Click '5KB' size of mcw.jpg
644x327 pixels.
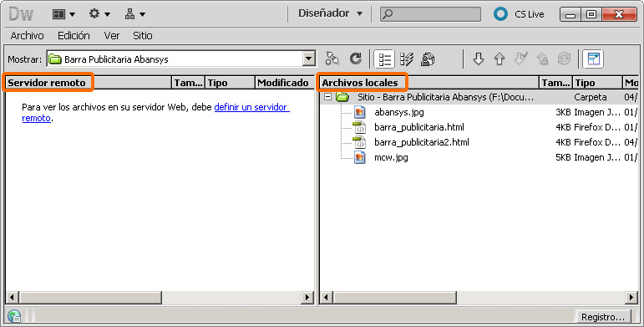tap(563, 157)
